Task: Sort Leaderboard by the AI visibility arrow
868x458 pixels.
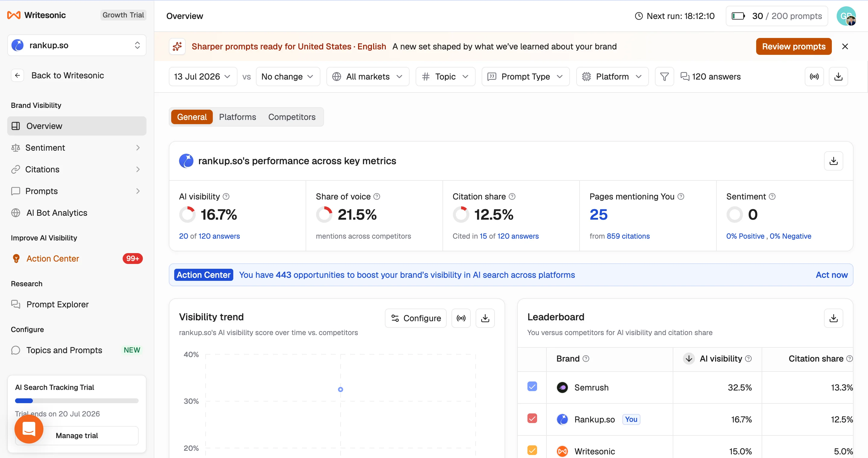Action: tap(689, 359)
